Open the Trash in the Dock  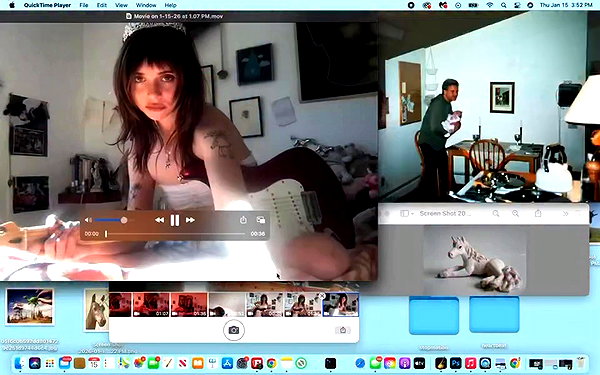581,363
